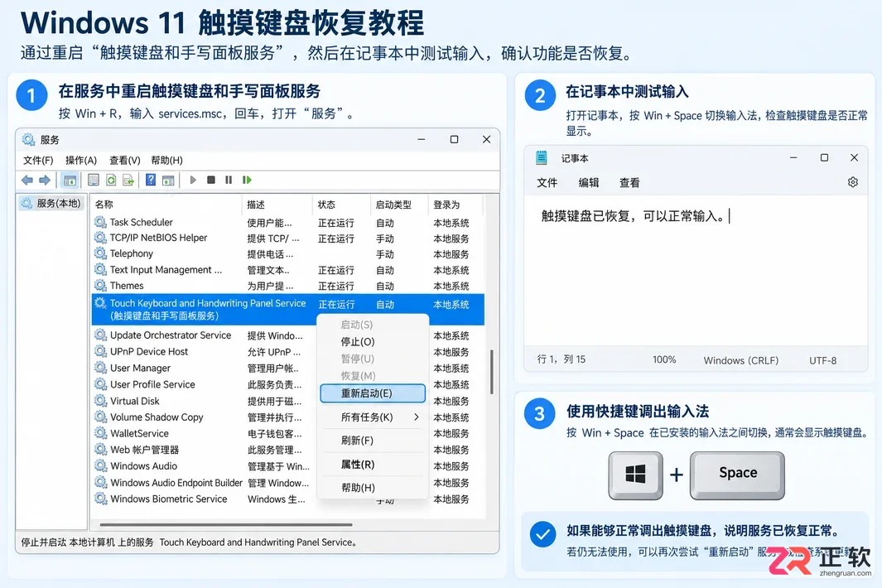Click gear icon beside Virtual Disk

coord(101,401)
